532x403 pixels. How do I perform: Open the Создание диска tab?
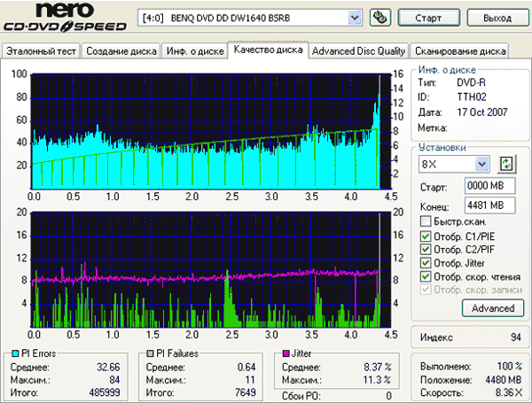pyautogui.click(x=121, y=51)
